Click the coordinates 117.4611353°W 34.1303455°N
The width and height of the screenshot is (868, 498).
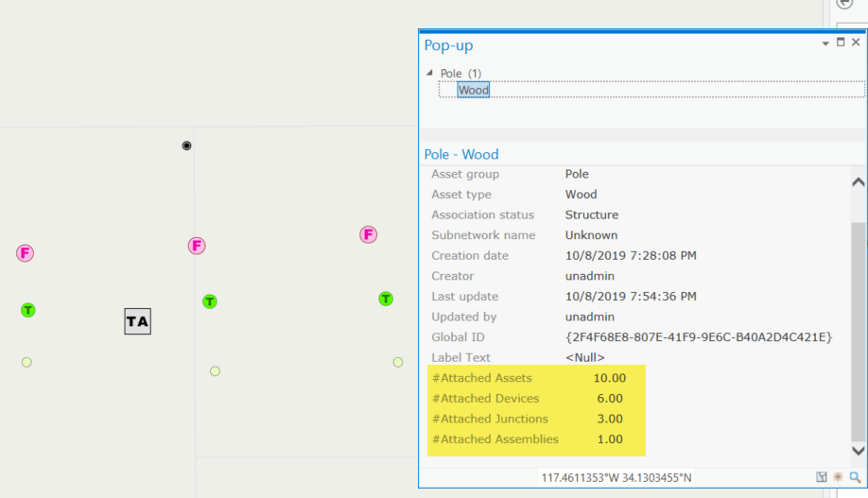[616, 477]
